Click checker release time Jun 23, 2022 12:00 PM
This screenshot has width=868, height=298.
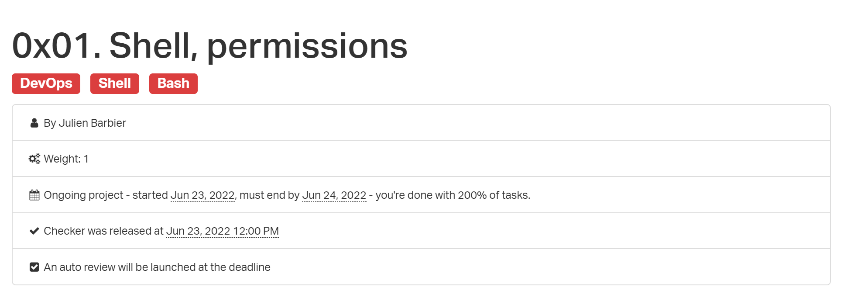(x=223, y=231)
